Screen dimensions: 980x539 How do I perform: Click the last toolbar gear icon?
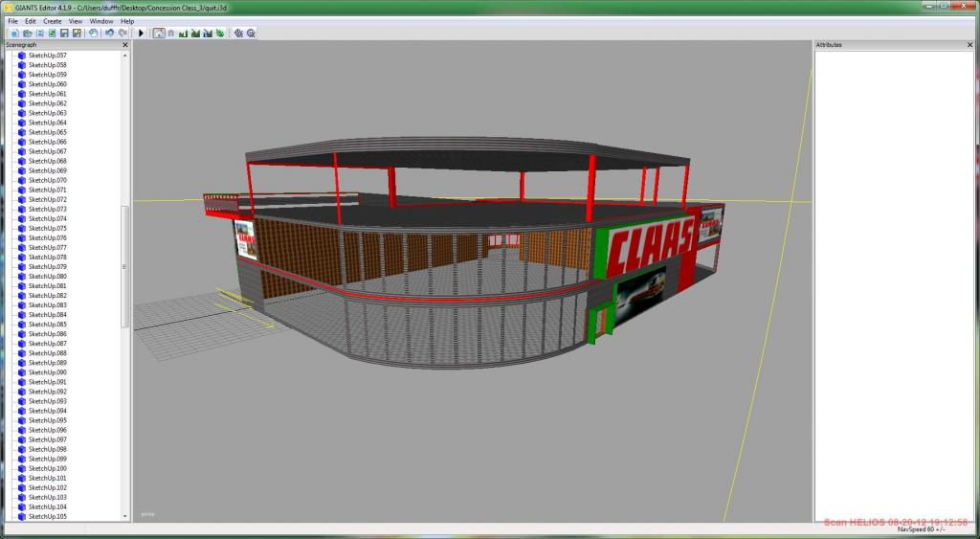(251, 34)
